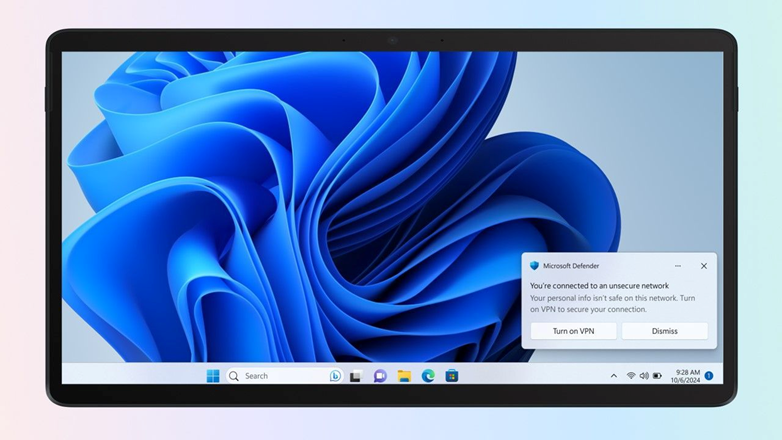Click the volume speaker icon
Screen dimensions: 782x440
tap(644, 376)
